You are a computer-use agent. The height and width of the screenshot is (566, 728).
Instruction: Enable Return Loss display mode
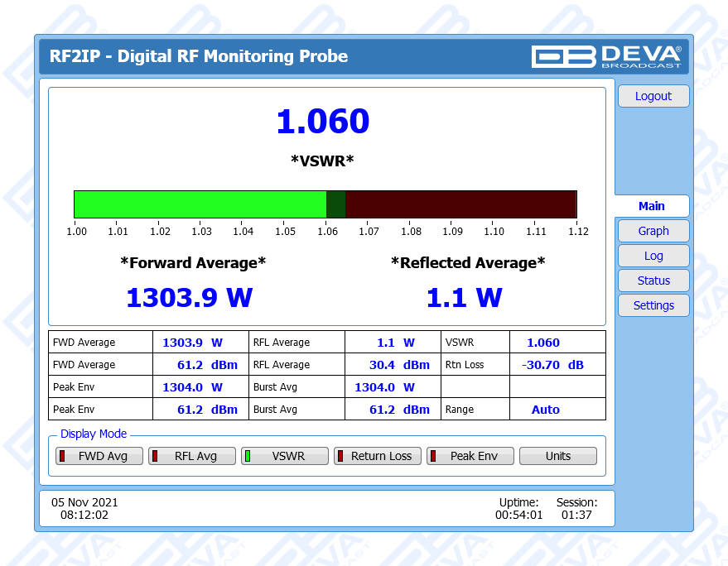[x=378, y=456]
